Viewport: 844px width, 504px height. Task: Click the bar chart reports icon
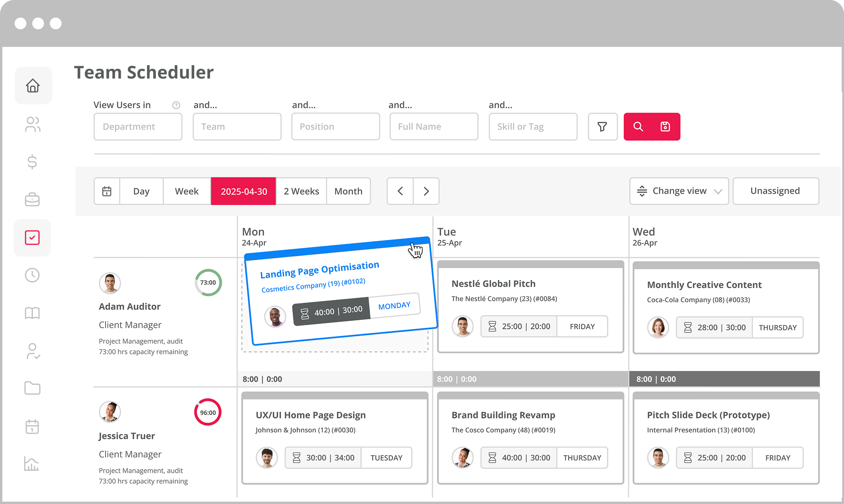pos(32,464)
